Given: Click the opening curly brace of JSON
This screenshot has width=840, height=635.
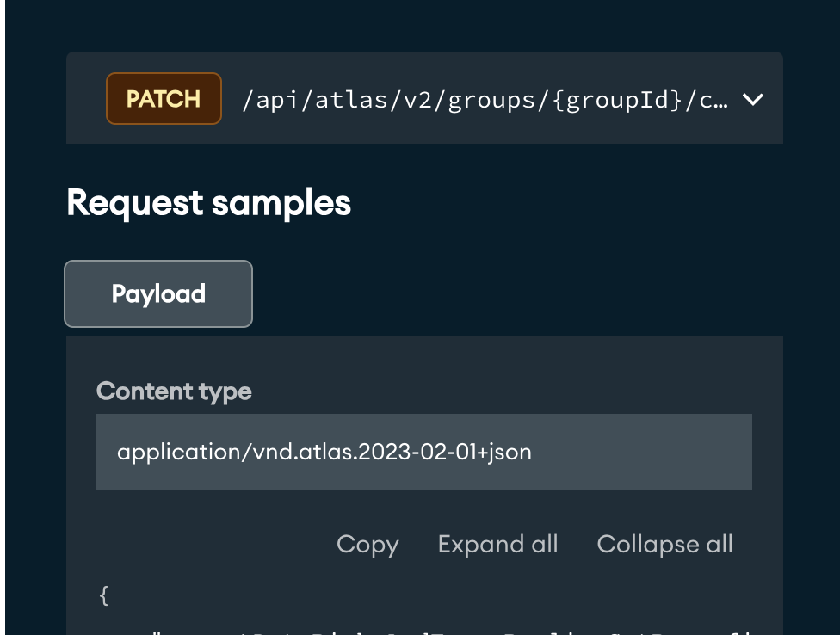Looking at the screenshot, I should pos(104,595).
